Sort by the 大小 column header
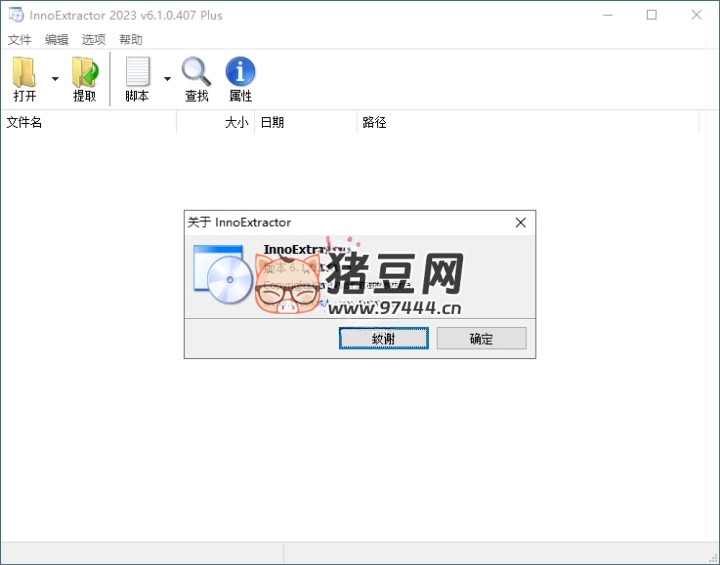The width and height of the screenshot is (720, 565). (215, 123)
